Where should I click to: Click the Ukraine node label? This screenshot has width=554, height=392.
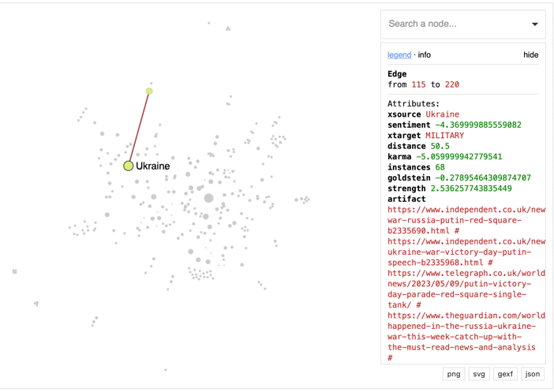pos(152,166)
